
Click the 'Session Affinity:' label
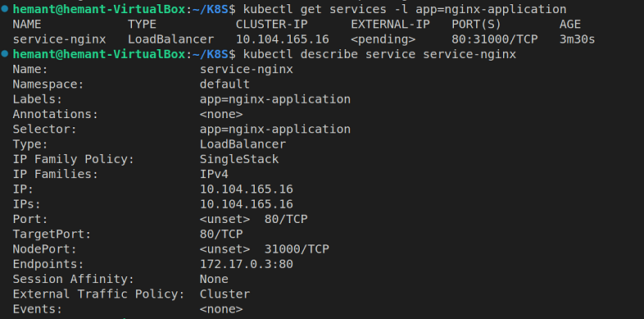coord(73,279)
